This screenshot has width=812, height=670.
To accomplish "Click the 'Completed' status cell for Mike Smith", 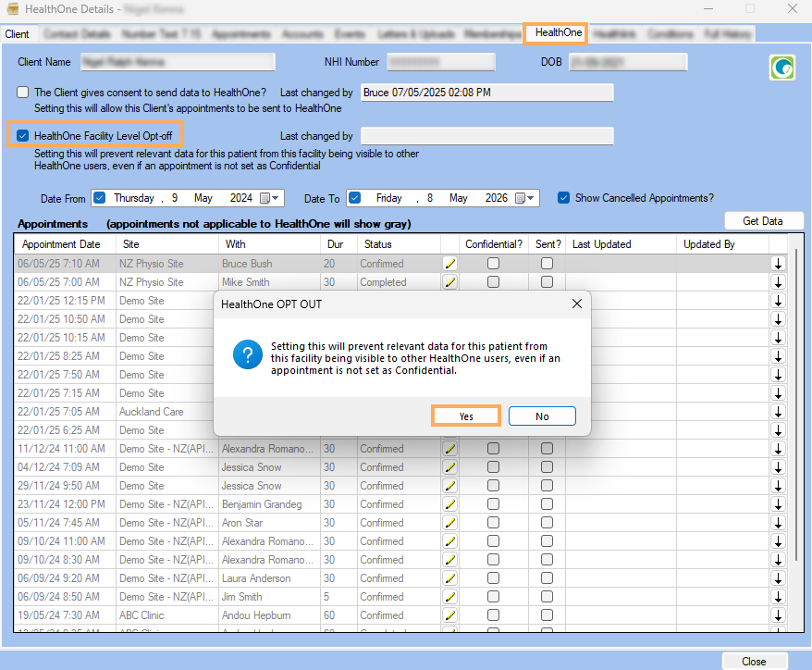I will pos(399,282).
